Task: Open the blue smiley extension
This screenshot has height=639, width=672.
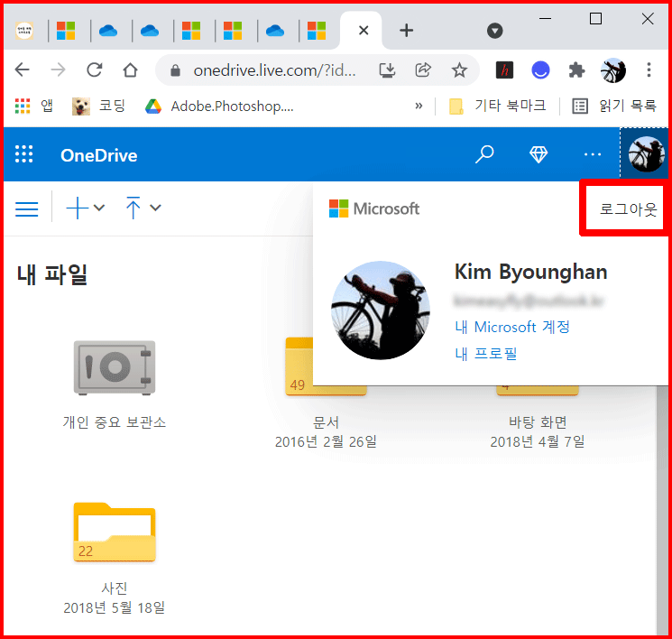Action: pos(540,69)
